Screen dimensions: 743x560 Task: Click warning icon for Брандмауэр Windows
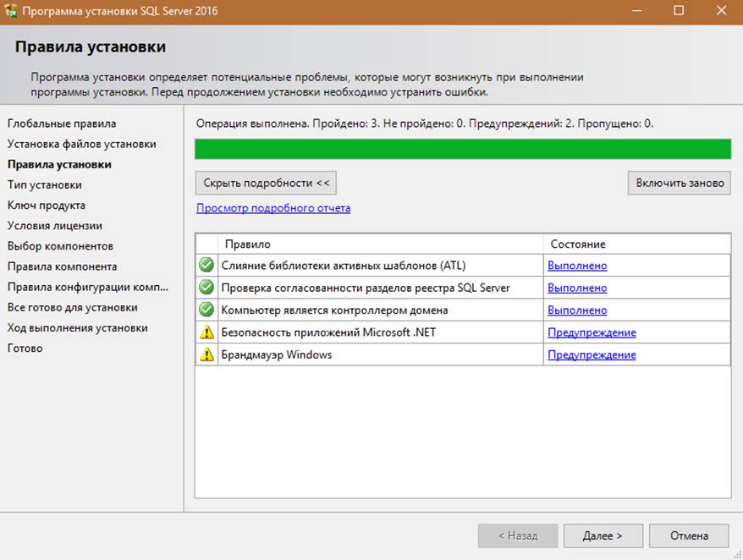point(206,354)
